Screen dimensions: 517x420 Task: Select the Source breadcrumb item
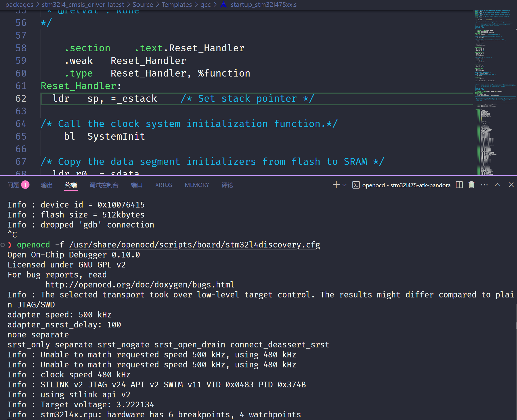pyautogui.click(x=143, y=4)
